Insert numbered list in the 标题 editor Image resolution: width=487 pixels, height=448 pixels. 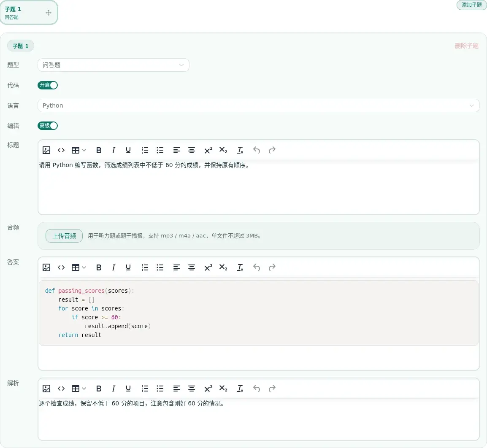pos(145,150)
